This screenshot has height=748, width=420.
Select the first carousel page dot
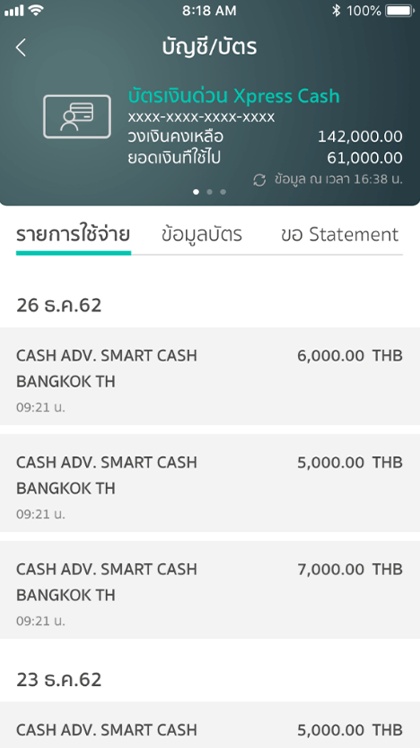point(196,192)
